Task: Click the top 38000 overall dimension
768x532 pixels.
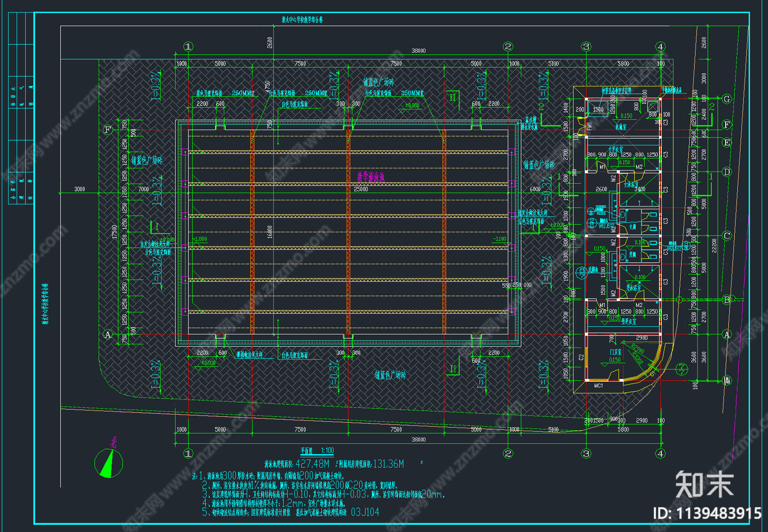Action: (x=419, y=51)
